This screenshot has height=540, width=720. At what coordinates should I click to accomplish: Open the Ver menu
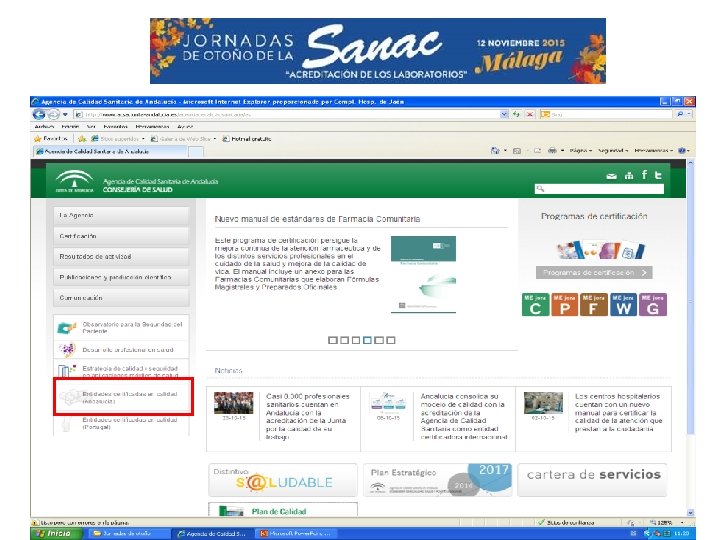pyautogui.click(x=91, y=127)
